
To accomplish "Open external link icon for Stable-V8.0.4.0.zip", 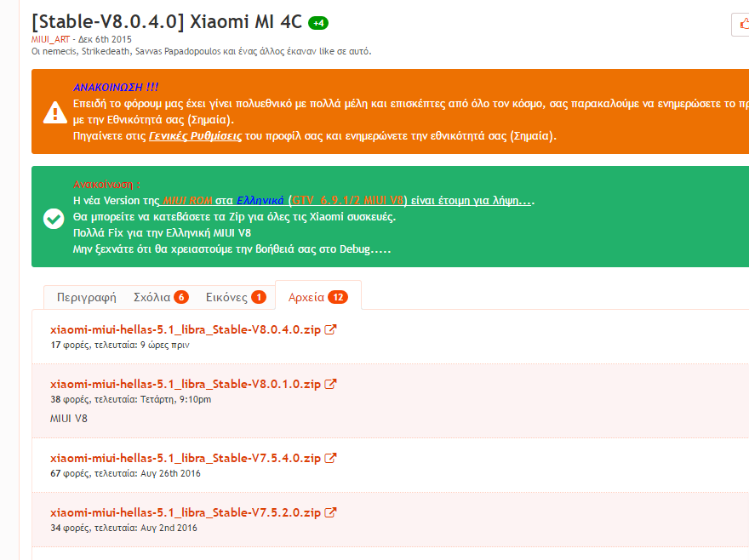I will tap(330, 329).
